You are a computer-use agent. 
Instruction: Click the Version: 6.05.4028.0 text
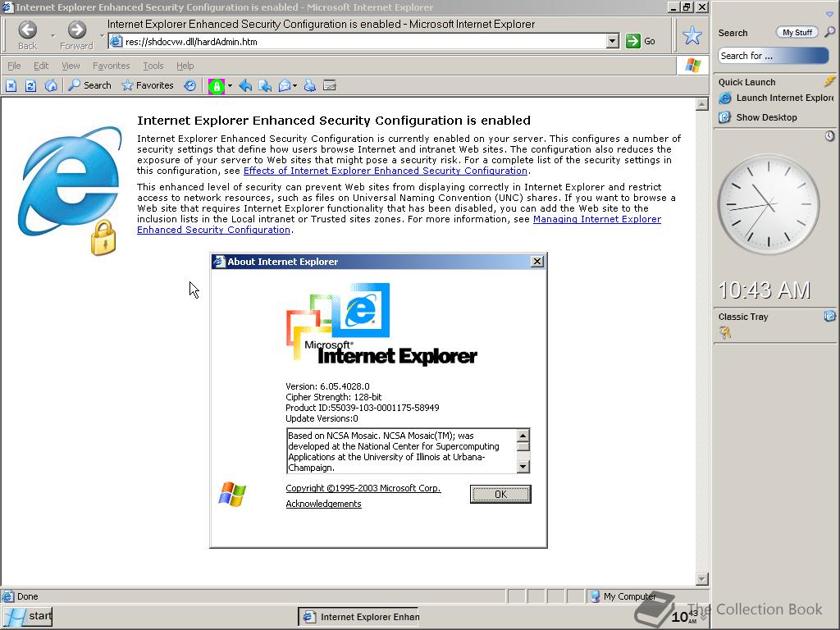pos(327,386)
